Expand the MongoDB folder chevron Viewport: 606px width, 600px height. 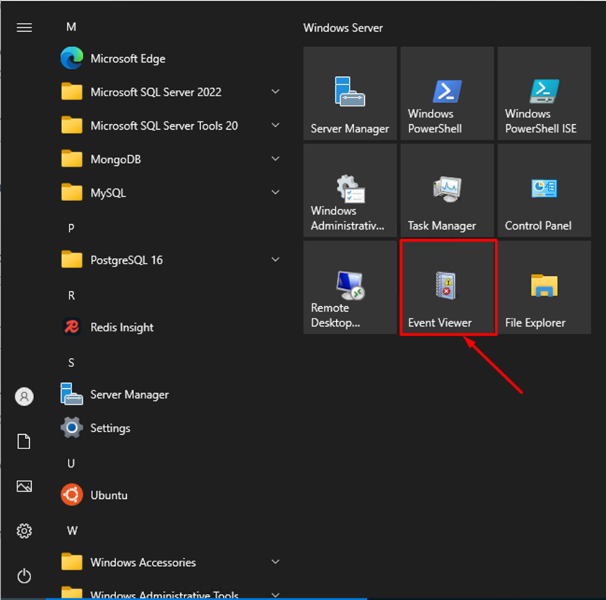pyautogui.click(x=276, y=159)
